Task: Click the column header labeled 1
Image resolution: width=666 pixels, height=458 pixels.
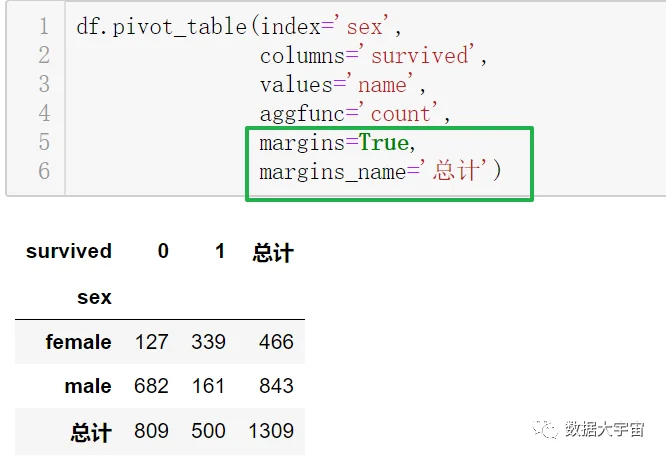Action: pos(220,251)
